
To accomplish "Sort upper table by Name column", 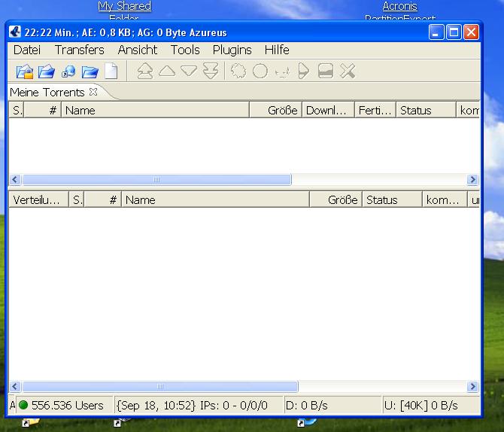I will click(155, 111).
